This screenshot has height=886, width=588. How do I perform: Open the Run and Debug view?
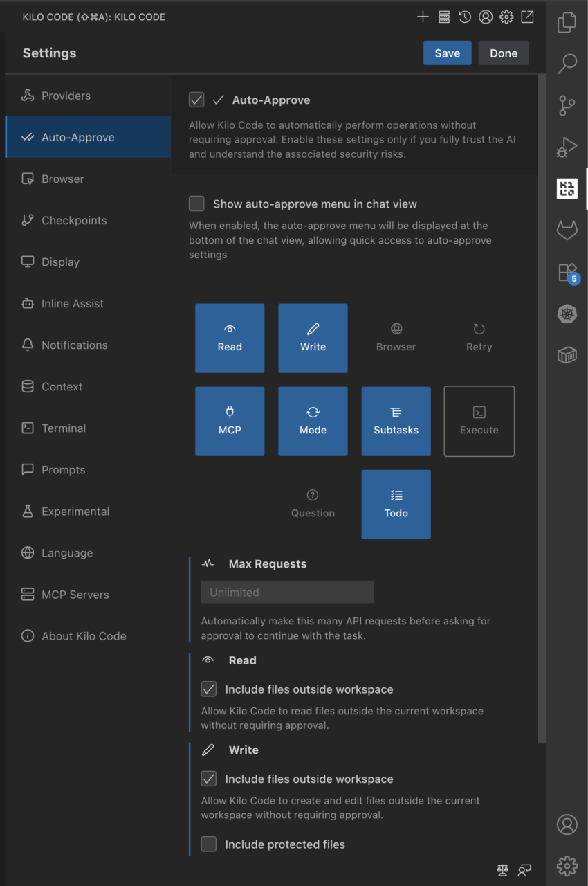click(x=567, y=147)
